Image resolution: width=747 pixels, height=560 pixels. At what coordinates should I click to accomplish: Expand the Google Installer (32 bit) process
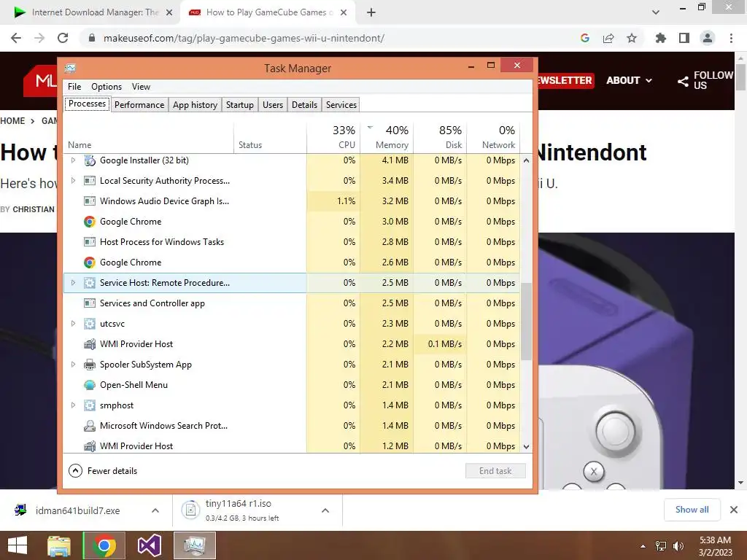coord(73,160)
